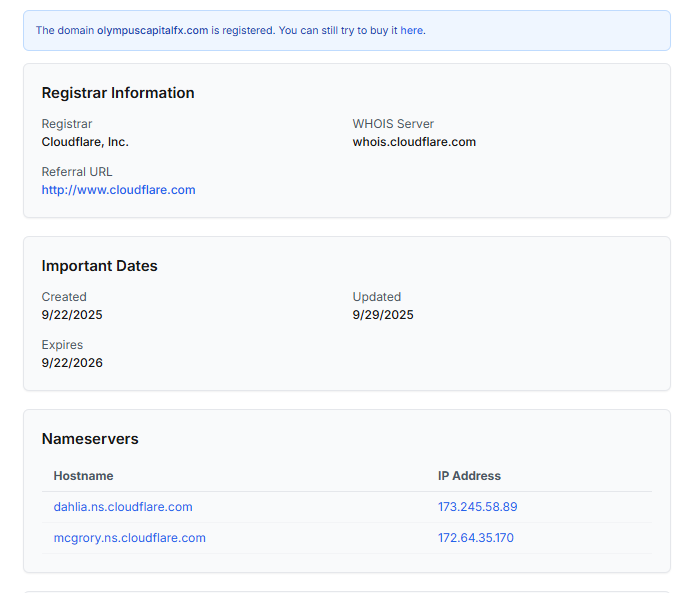Select created date 9/22/2025

(x=72, y=315)
